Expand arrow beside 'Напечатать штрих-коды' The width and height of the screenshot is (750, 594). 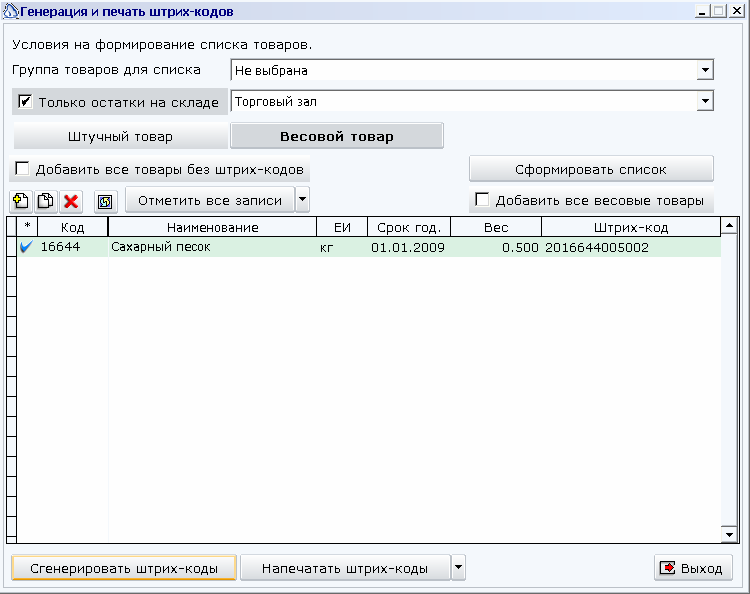coord(458,568)
